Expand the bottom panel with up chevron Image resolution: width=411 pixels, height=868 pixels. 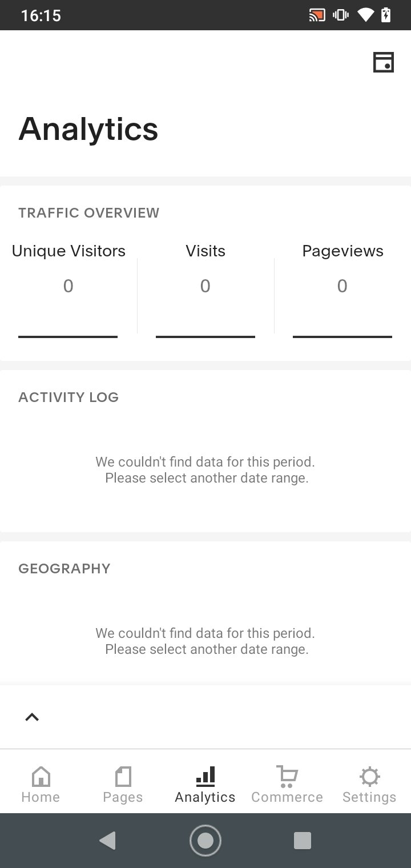pyautogui.click(x=32, y=717)
